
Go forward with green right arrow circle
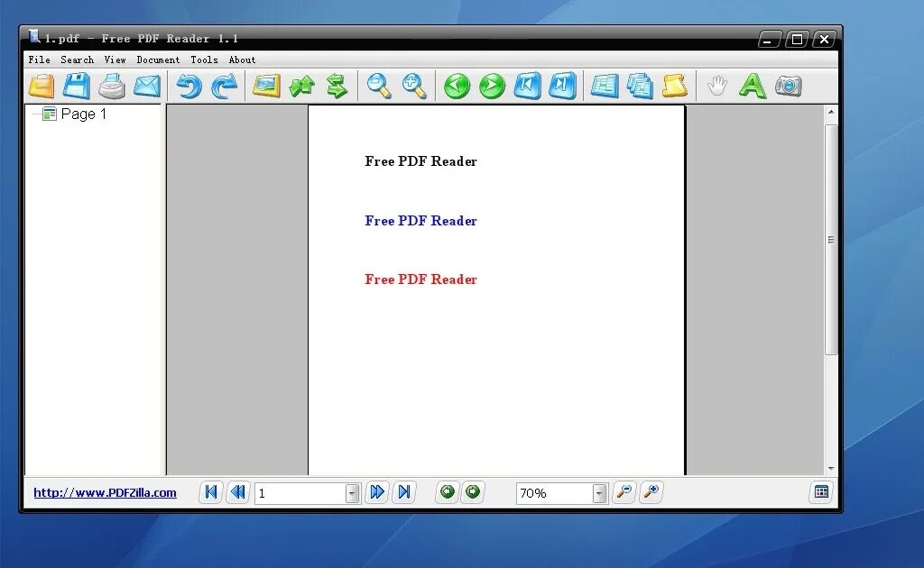coord(492,86)
